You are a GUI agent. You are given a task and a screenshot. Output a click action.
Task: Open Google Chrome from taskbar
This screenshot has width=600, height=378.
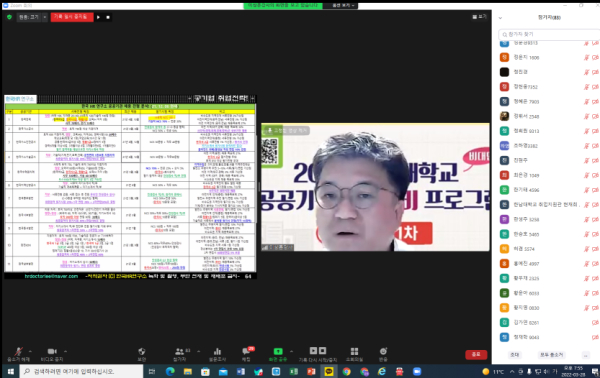coord(347,371)
